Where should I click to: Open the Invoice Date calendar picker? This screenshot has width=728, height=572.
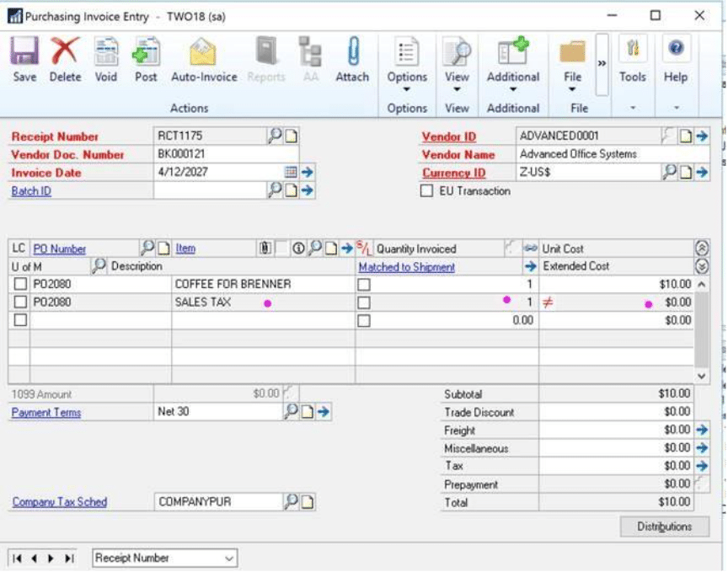point(291,172)
